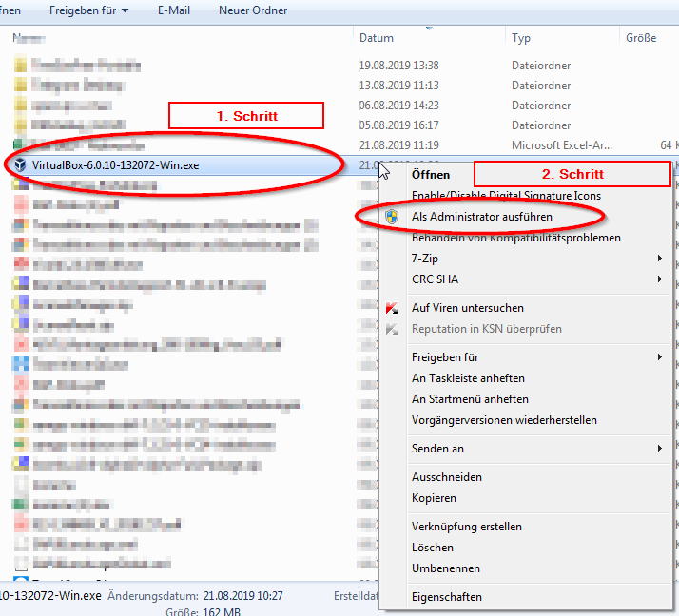This screenshot has height=616, width=679.
Task: Click Löschen in the context menu
Action: pyautogui.click(x=432, y=548)
